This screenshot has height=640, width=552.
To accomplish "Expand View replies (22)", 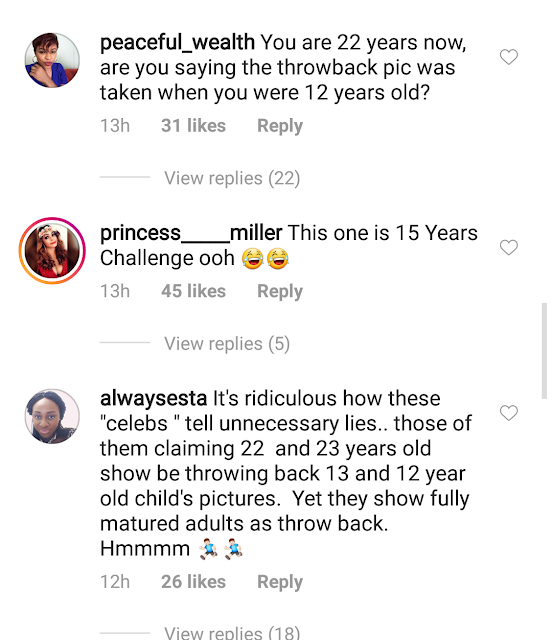I will [232, 178].
